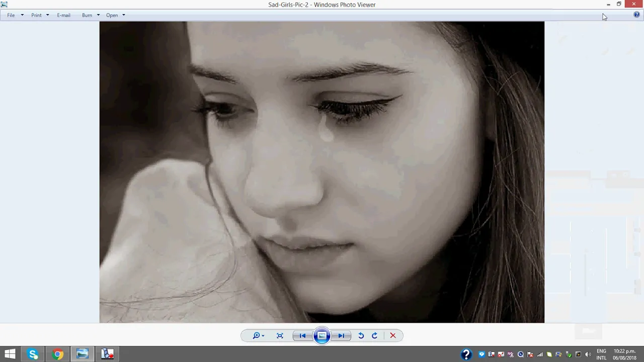Click the green leaf tray icon

point(549,354)
